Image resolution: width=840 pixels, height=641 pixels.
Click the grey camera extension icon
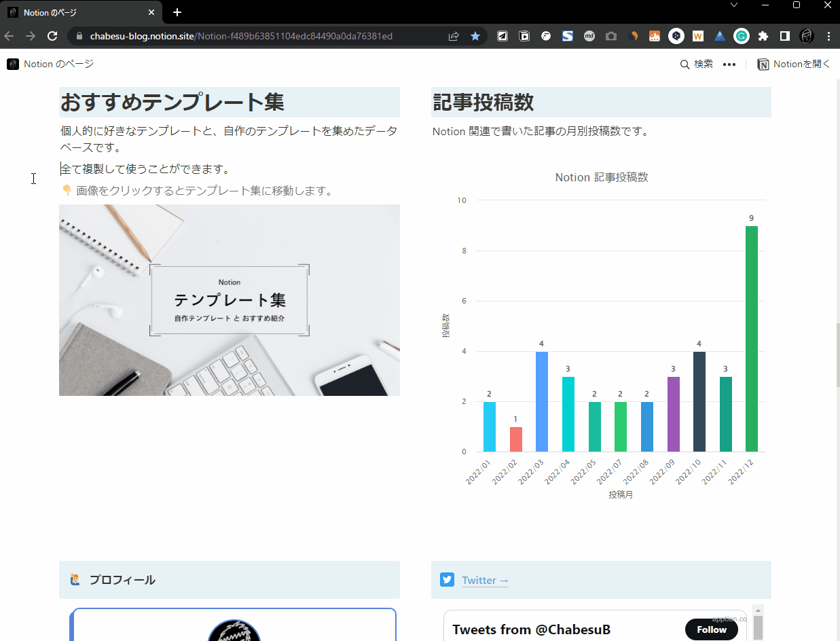(x=611, y=36)
